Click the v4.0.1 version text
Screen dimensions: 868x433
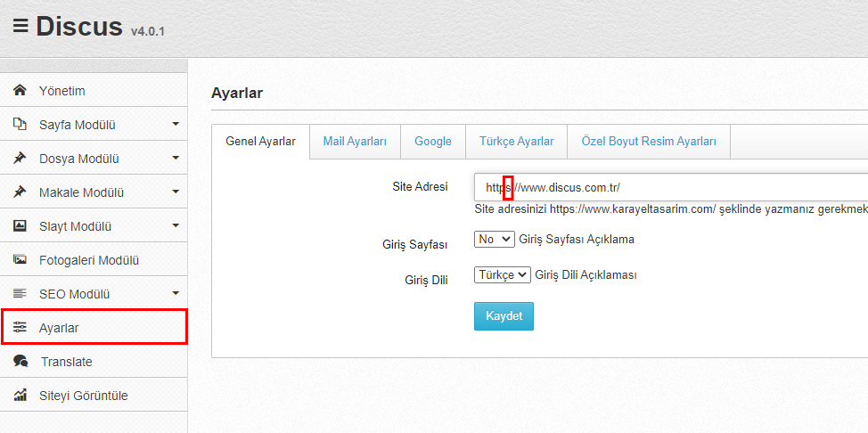(x=148, y=31)
